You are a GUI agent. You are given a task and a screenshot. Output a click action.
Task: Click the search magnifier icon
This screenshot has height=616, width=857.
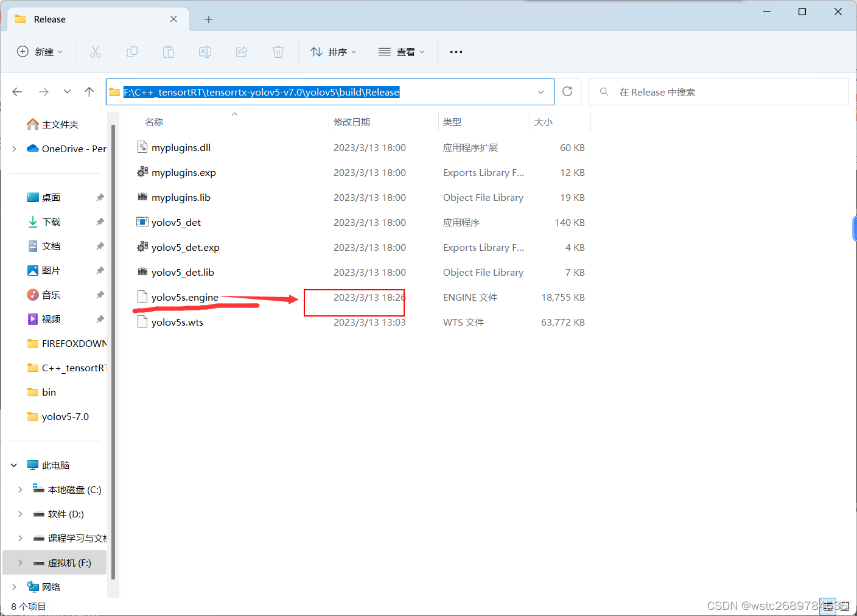point(604,92)
